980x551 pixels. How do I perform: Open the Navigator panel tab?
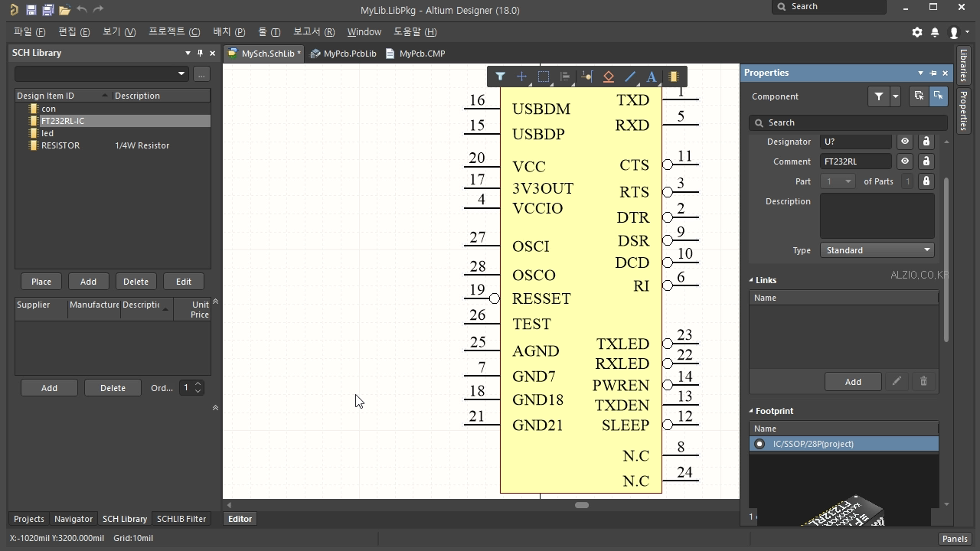pos(73,519)
